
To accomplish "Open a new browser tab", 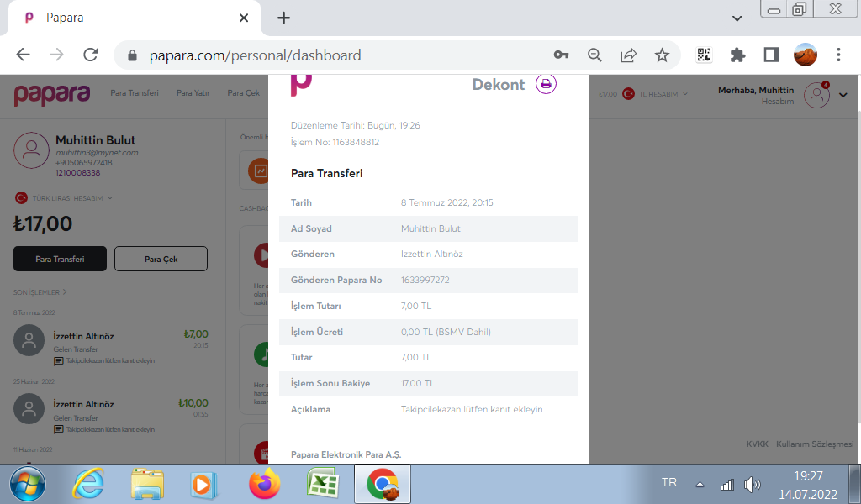I will [x=283, y=18].
